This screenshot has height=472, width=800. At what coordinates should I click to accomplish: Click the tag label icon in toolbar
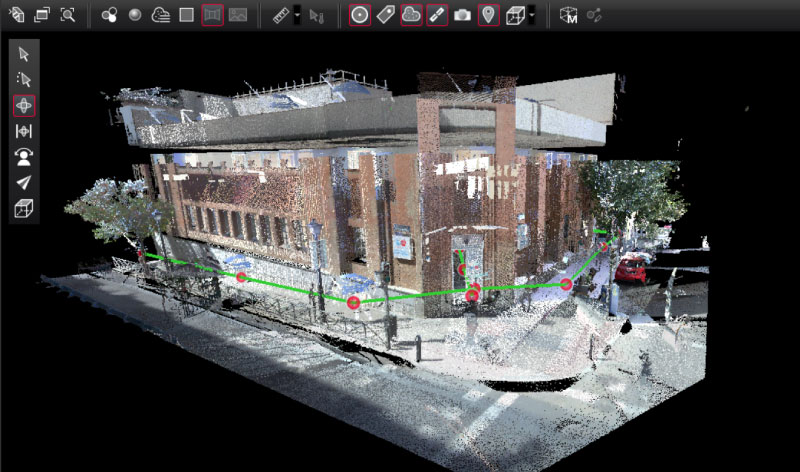coord(385,15)
